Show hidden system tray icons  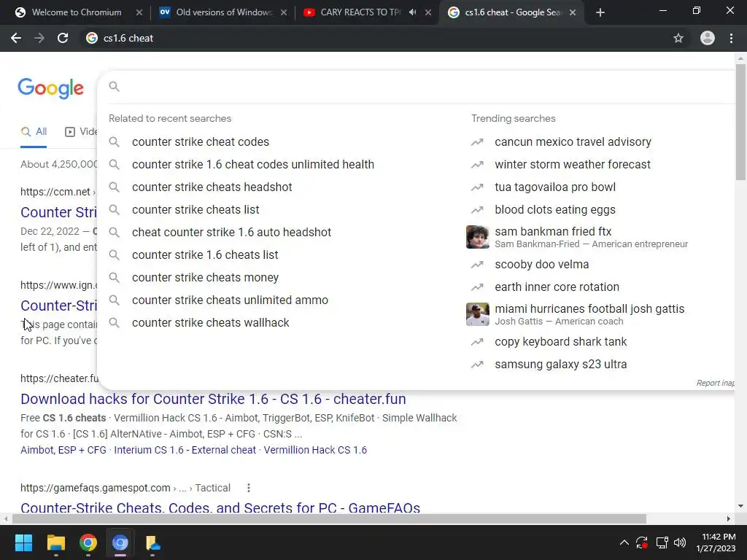click(624, 542)
